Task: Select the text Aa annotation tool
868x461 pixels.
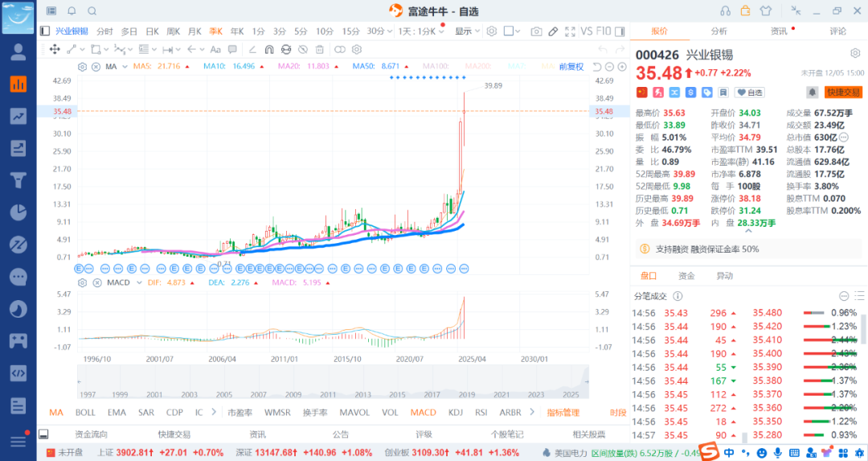Action: coord(216,49)
